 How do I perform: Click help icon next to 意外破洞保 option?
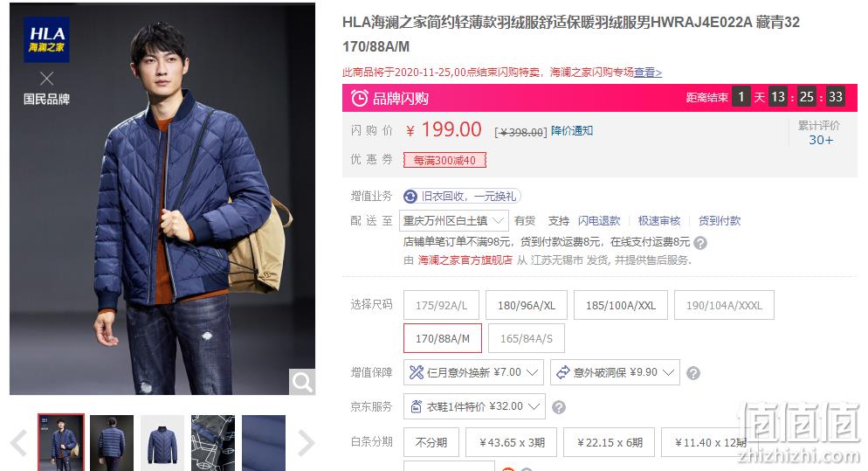click(x=693, y=373)
